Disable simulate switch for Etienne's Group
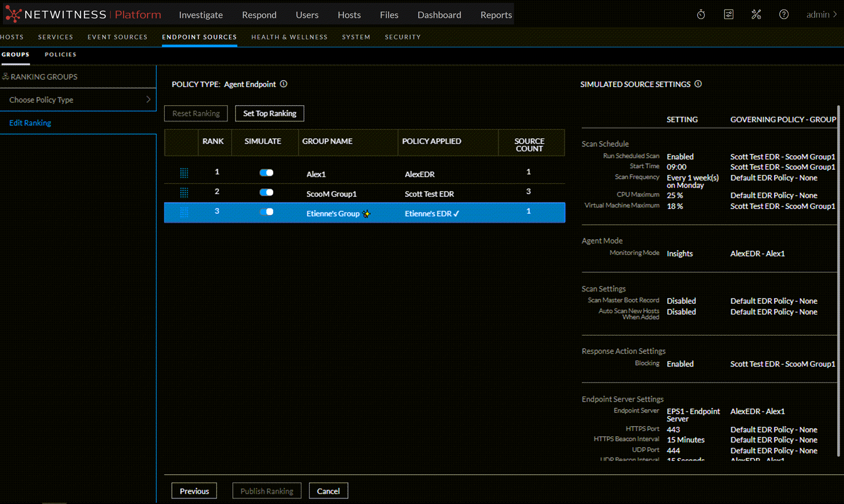Screen dimensions: 844x504 (x=266, y=212)
